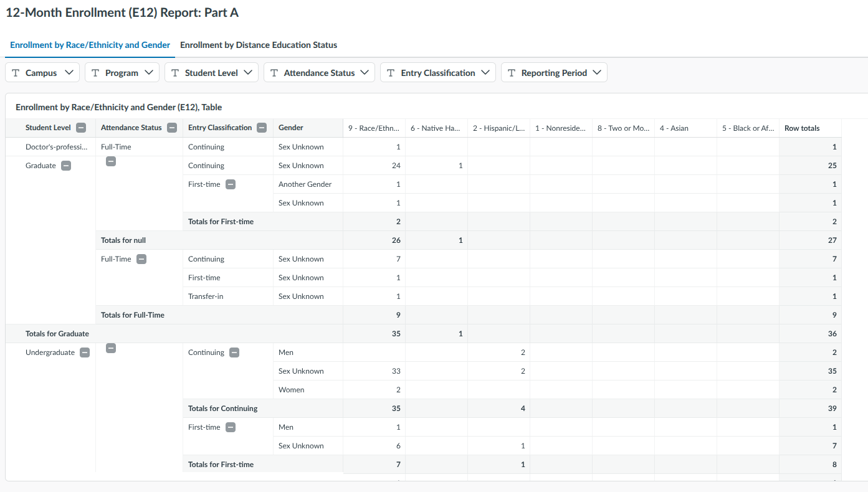868x492 pixels.
Task: Click the 2 - Hispanic/L... column header
Action: (498, 128)
